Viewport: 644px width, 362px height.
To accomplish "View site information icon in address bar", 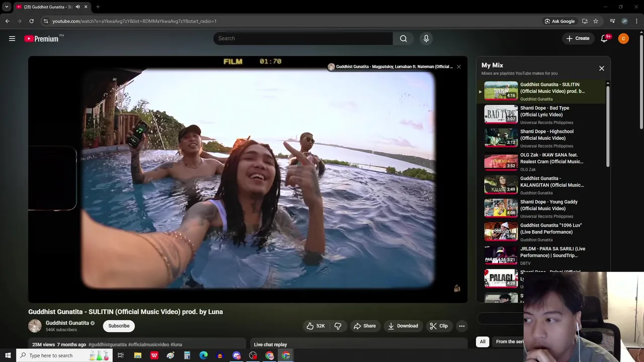I will [46, 21].
